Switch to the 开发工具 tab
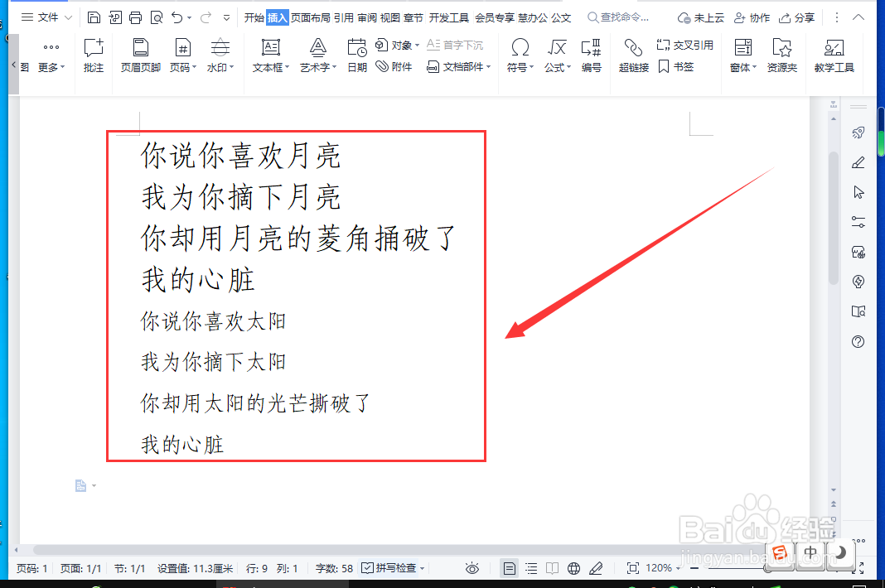This screenshot has height=588, width=885. (448, 17)
